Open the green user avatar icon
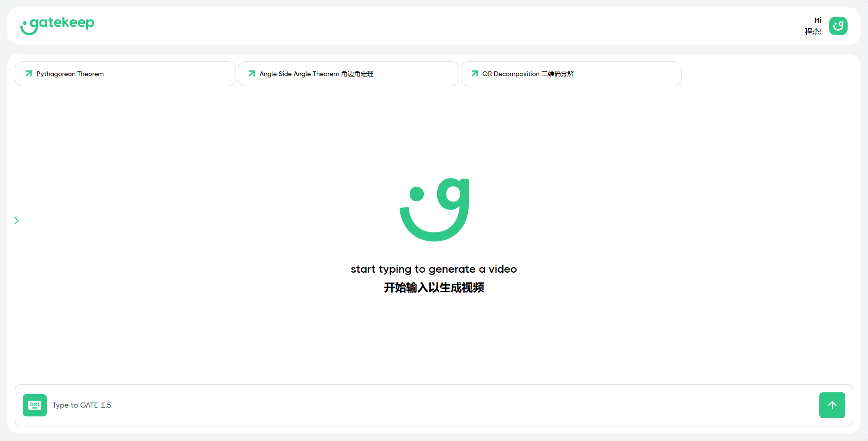Image resolution: width=868 pixels, height=441 pixels. tap(838, 26)
